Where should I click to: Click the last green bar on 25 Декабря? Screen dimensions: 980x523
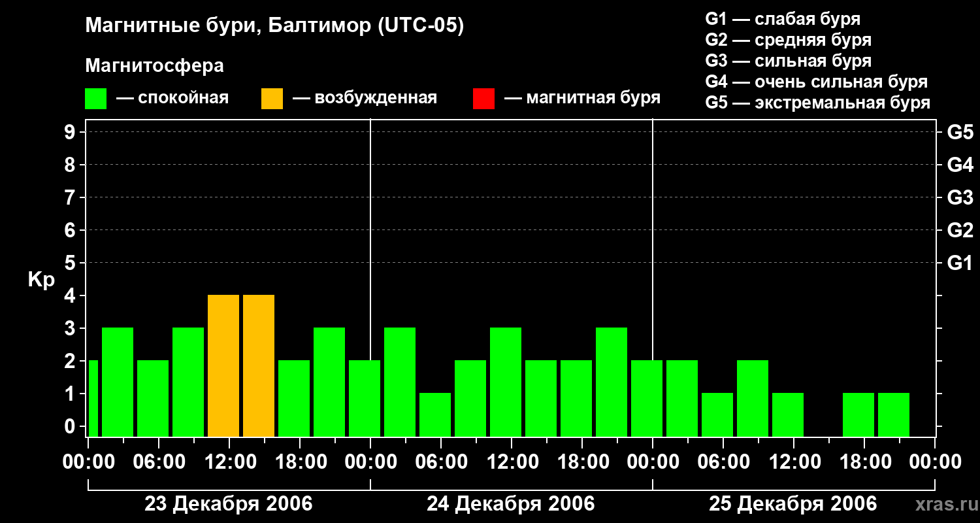[x=894, y=415]
